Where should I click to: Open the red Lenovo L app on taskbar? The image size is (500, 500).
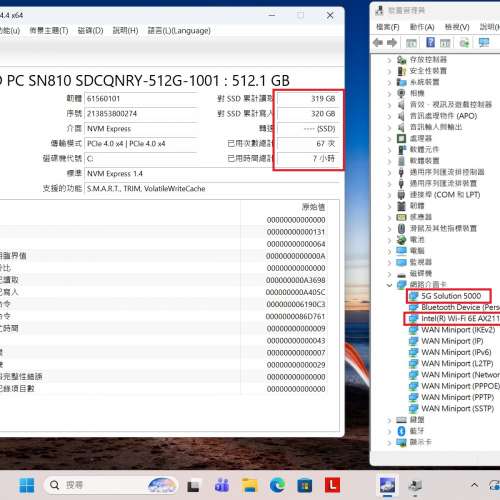click(332, 485)
